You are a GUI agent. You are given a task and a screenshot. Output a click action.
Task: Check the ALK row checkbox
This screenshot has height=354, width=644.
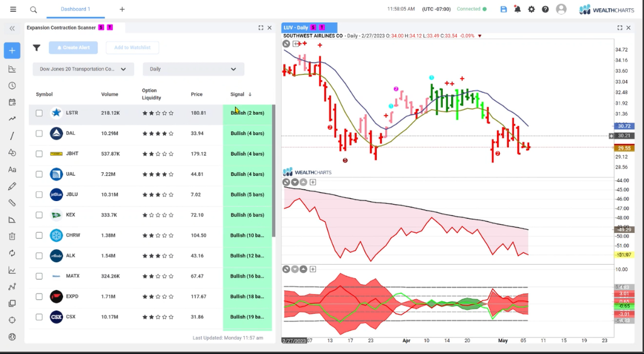click(39, 256)
